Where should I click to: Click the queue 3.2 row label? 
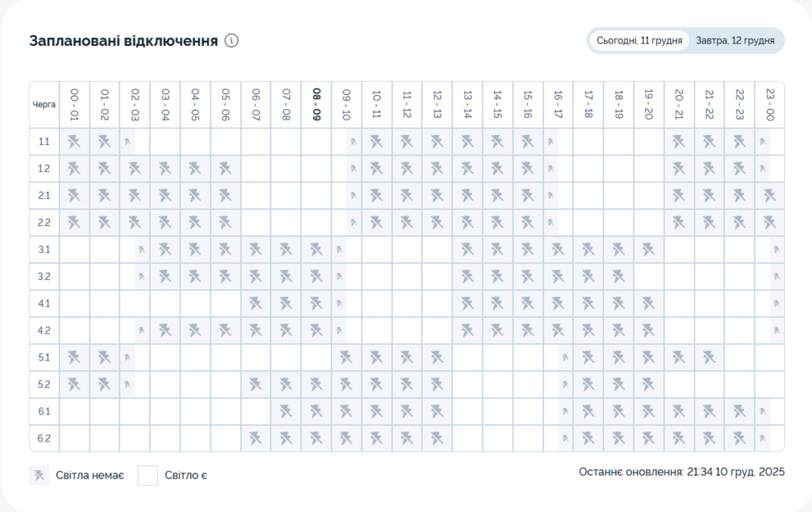[x=44, y=277]
